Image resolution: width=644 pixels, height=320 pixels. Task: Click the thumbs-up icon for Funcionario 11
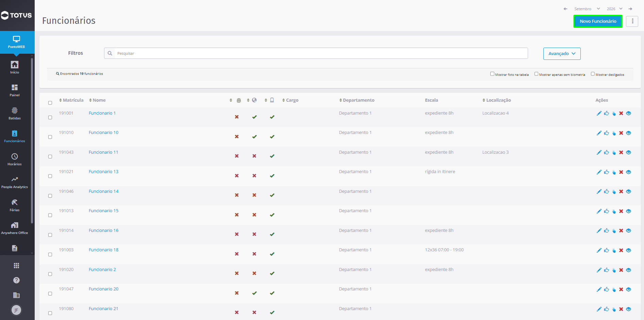pyautogui.click(x=607, y=152)
